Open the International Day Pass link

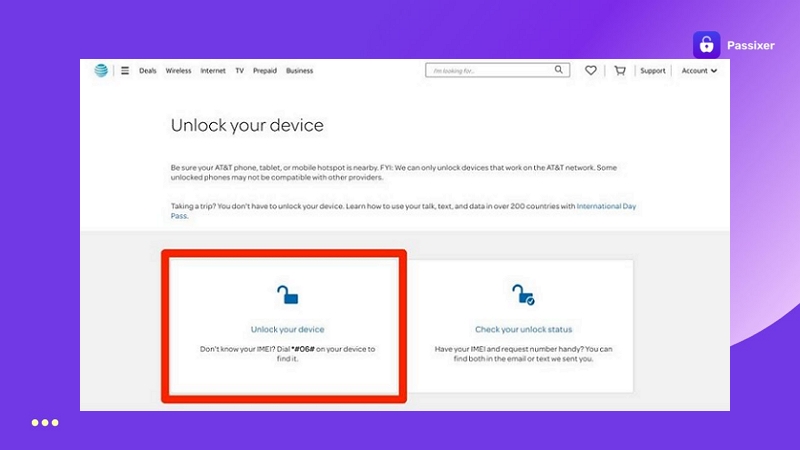click(x=606, y=206)
